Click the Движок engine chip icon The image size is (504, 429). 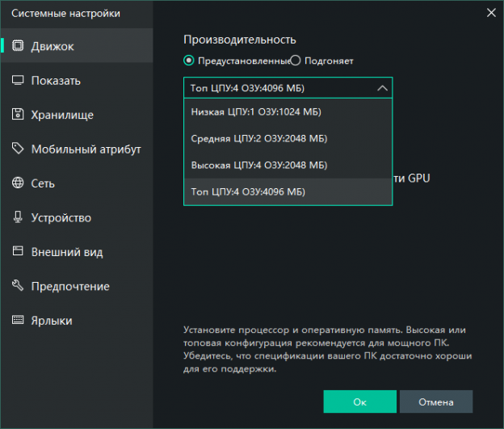coord(18,46)
